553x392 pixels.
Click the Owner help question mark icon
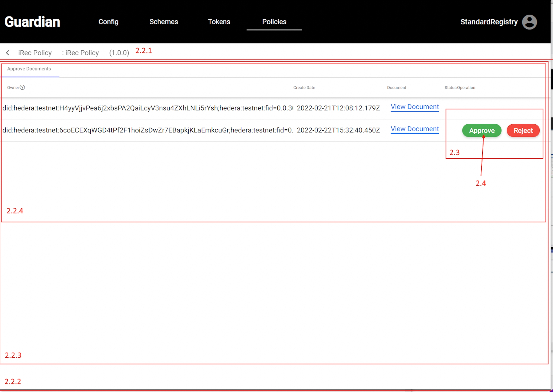(x=22, y=87)
